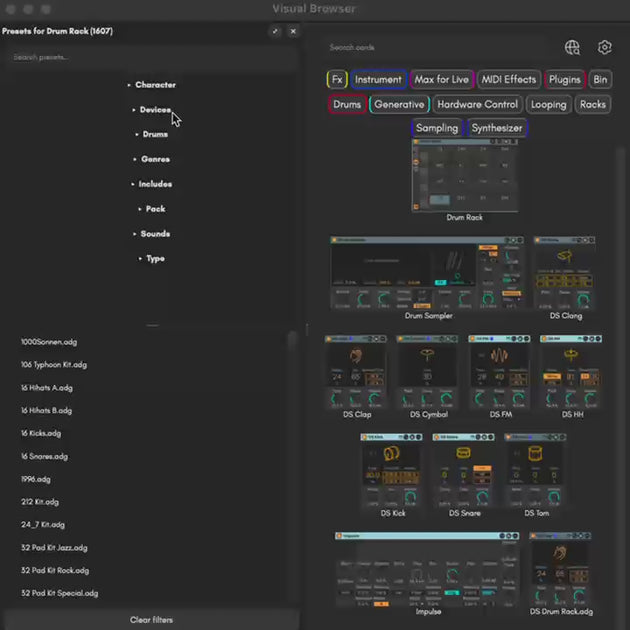Select preset 16 Hihats B.adg

pos(47,411)
